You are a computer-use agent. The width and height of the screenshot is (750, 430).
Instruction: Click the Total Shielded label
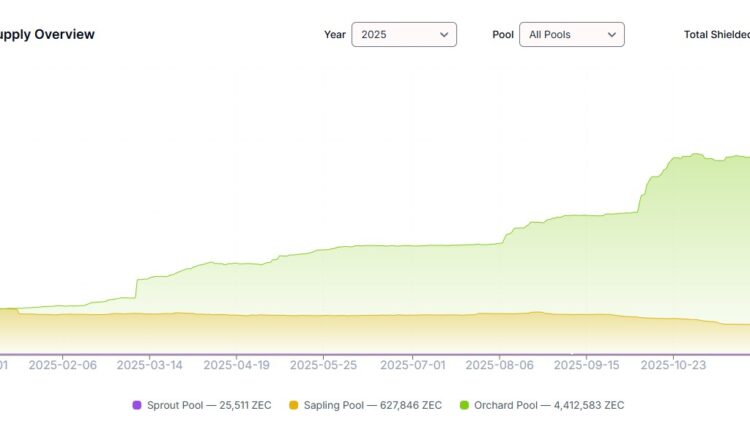click(716, 34)
